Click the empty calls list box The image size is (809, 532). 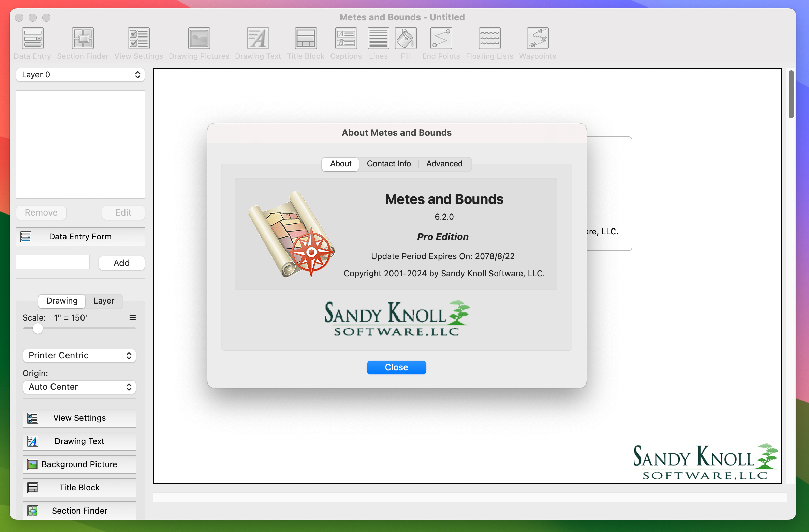(80, 145)
